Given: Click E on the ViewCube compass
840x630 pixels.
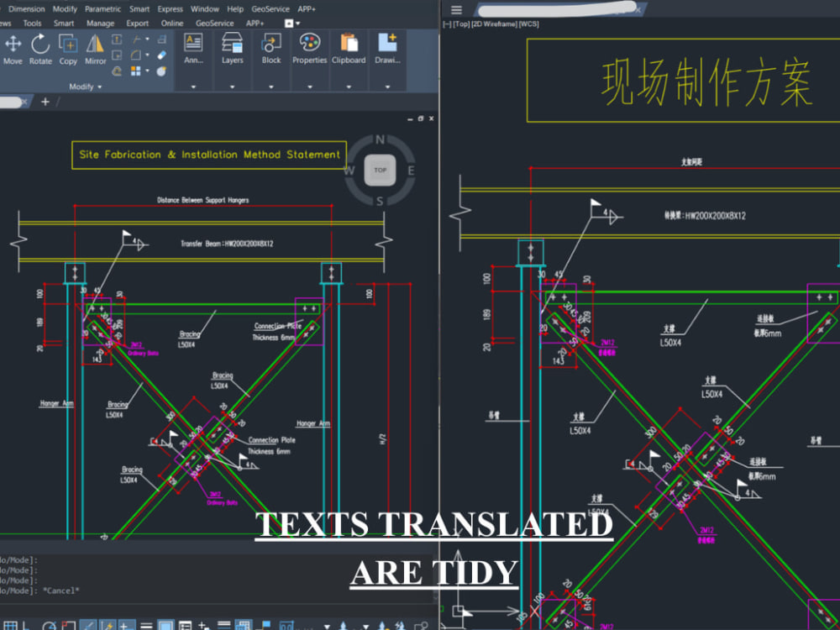Looking at the screenshot, I should coord(411,171).
